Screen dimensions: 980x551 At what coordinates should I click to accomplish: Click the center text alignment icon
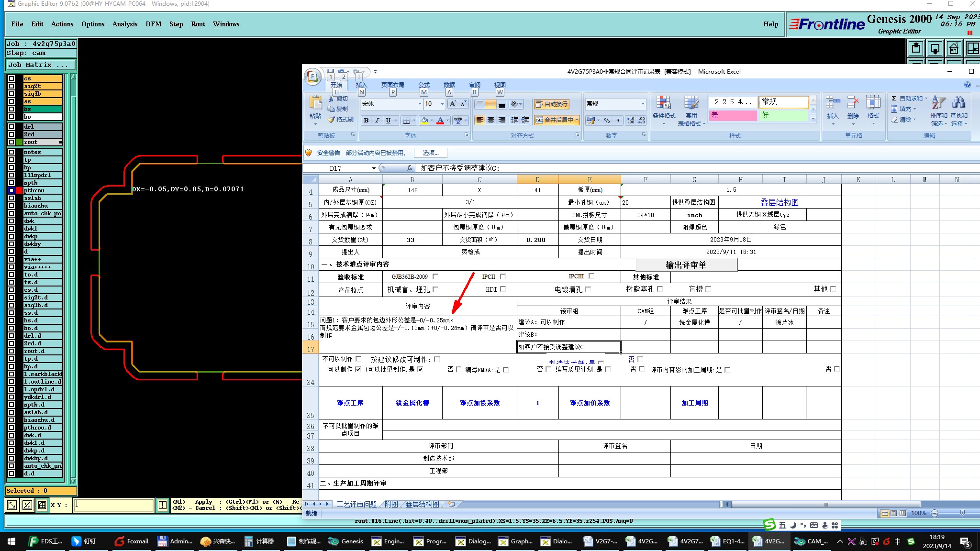pos(490,120)
